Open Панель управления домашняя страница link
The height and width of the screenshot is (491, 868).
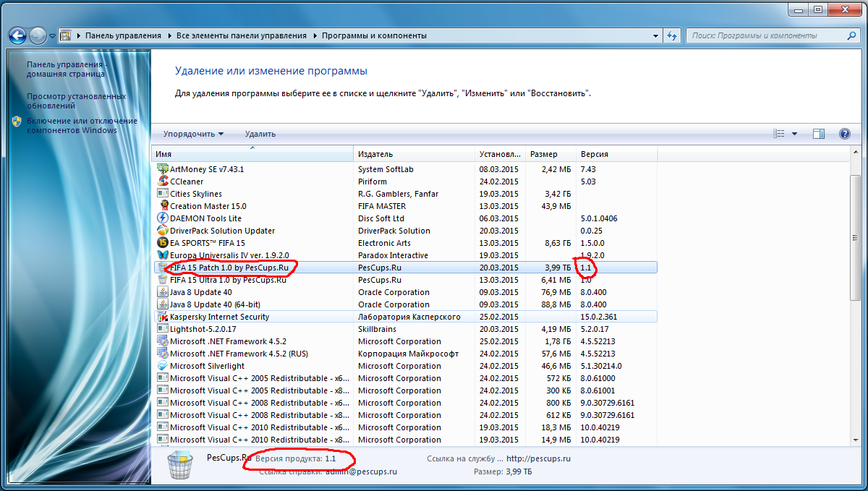[67, 69]
